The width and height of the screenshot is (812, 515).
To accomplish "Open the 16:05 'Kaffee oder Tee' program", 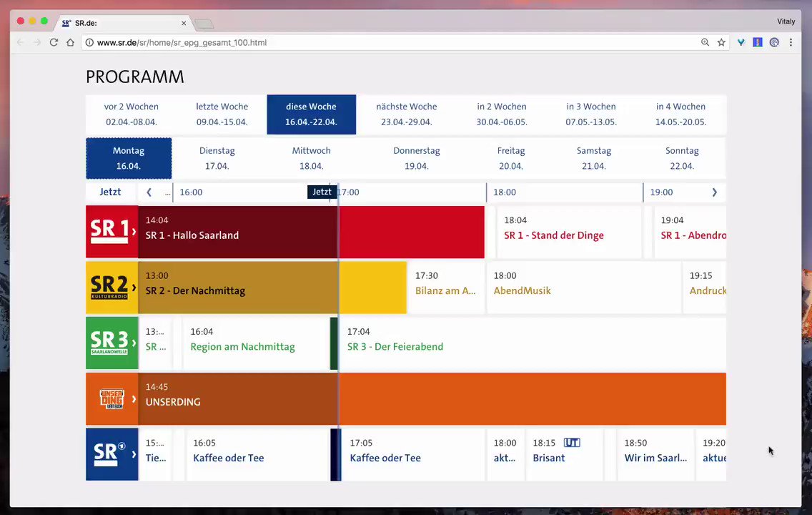I will click(x=257, y=454).
